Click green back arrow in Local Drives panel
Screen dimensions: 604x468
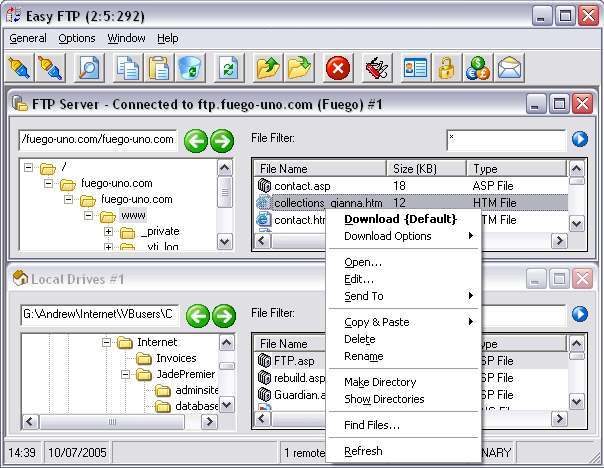pos(196,315)
